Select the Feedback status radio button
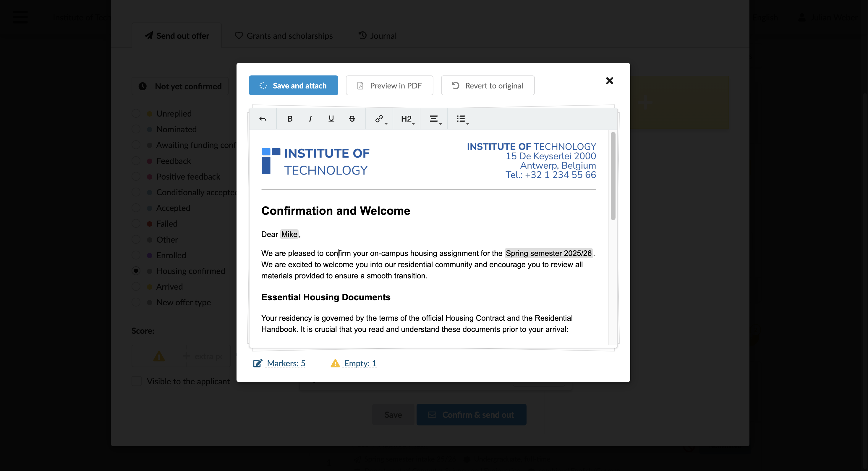868x471 pixels. [x=136, y=161]
